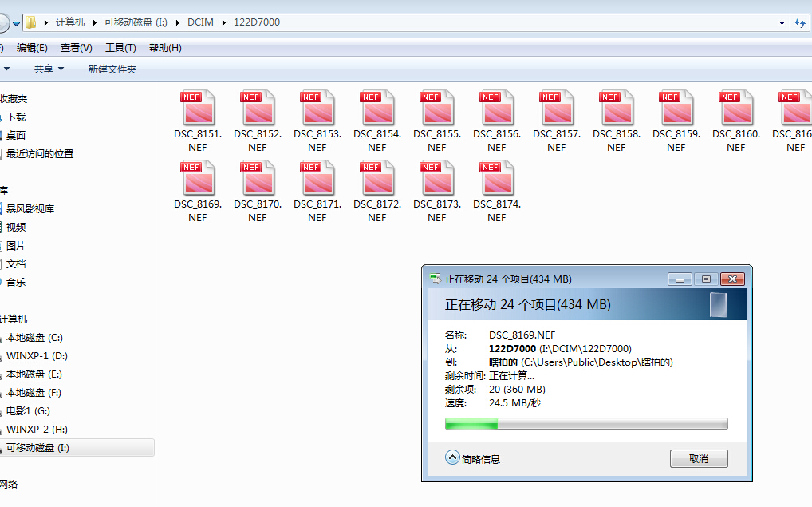812x507 pixels.
Task: Click the 取消 button to cancel move
Action: coord(699,459)
